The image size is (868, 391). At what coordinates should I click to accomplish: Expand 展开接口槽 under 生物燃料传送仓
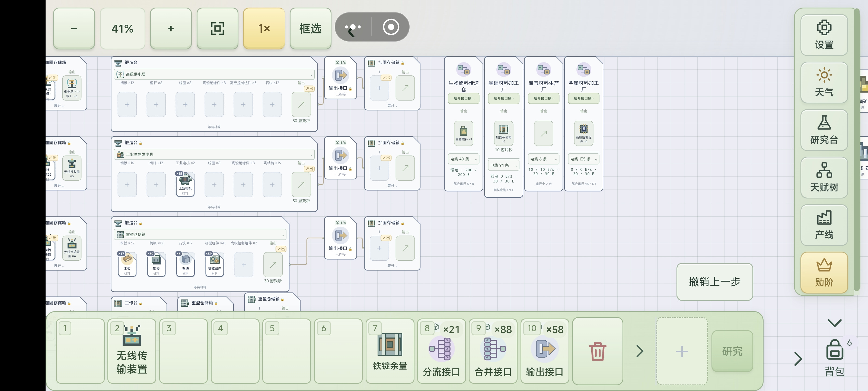[x=463, y=99]
